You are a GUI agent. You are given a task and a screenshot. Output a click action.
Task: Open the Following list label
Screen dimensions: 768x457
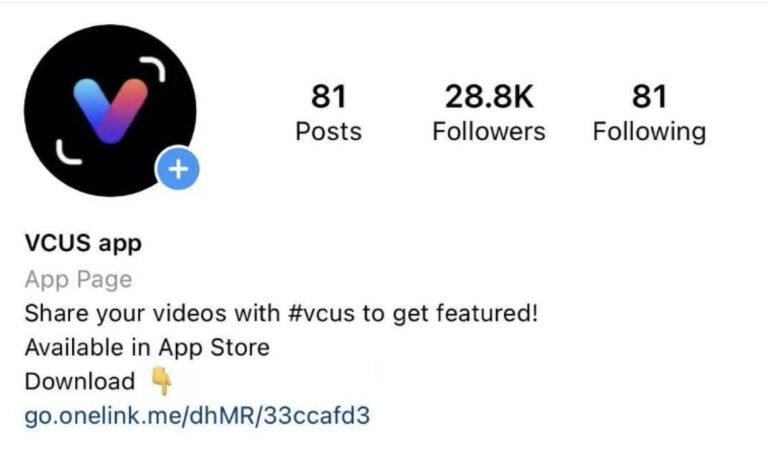pos(649,132)
